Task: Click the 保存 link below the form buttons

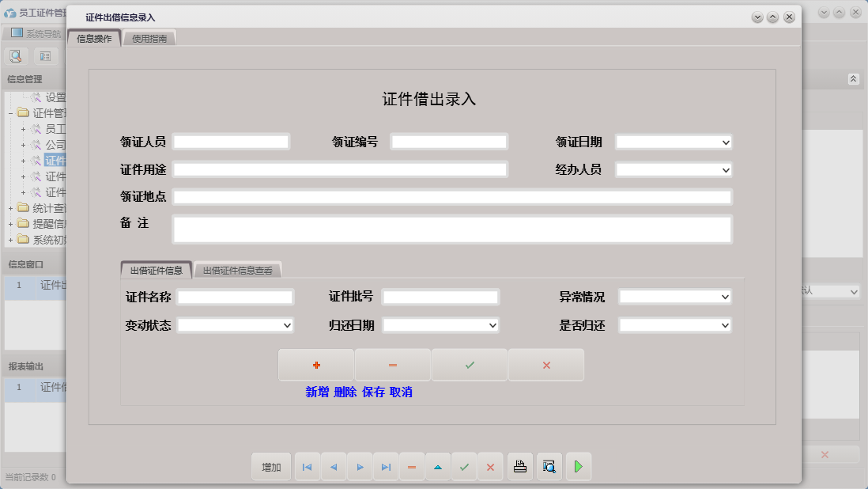Action: pyautogui.click(x=372, y=392)
